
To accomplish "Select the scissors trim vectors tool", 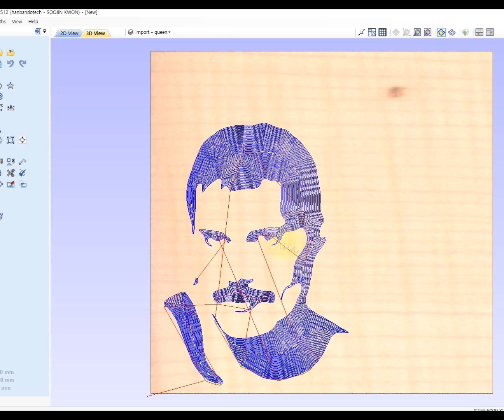I will (x=10, y=173).
